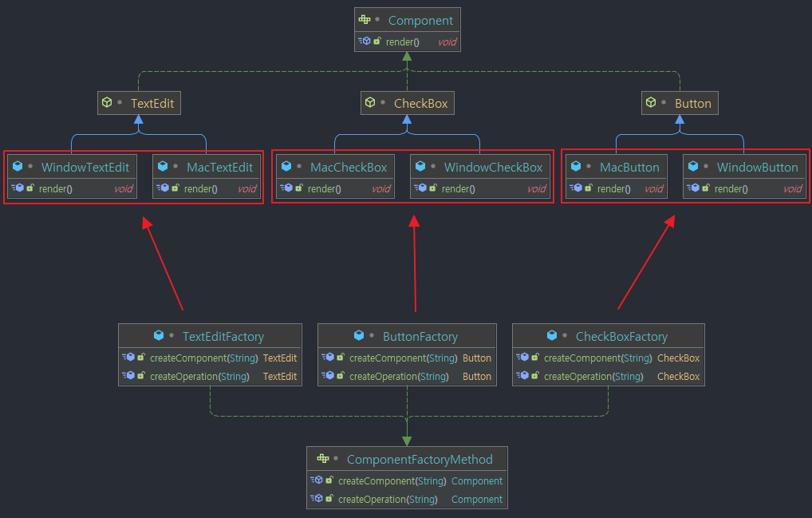This screenshot has height=518, width=812.
Task: Click void return type of Component render()
Action: pos(447,42)
